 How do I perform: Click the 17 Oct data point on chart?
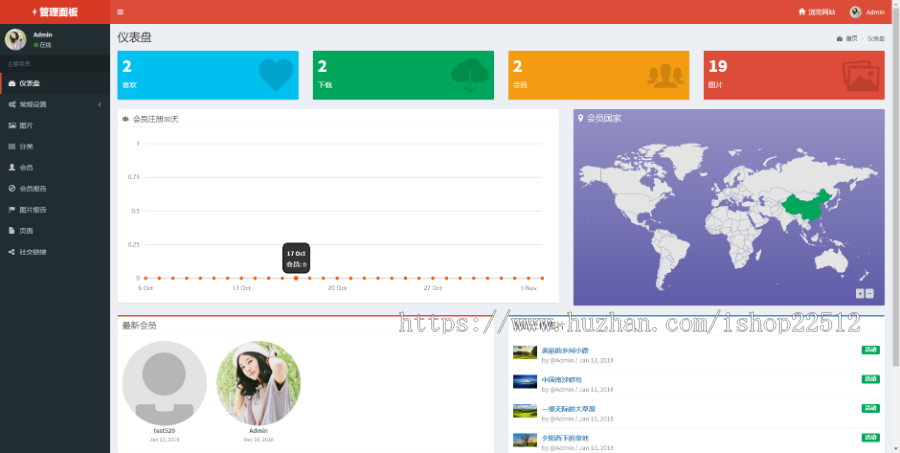(296, 278)
